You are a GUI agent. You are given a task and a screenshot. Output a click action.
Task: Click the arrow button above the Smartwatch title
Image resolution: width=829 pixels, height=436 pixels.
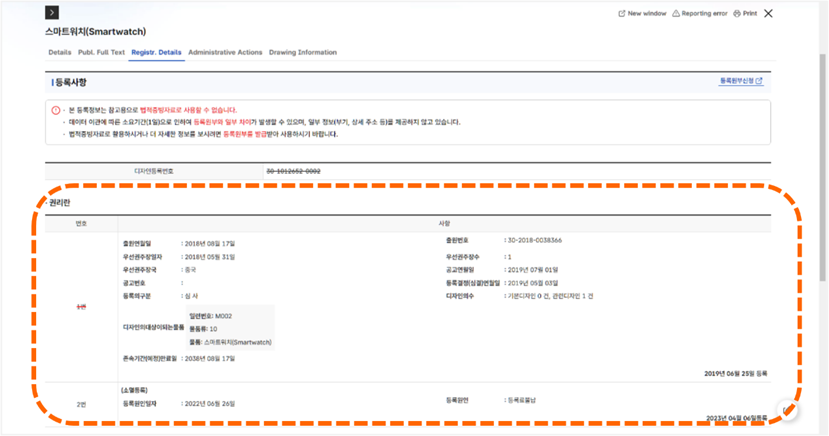pyautogui.click(x=53, y=13)
